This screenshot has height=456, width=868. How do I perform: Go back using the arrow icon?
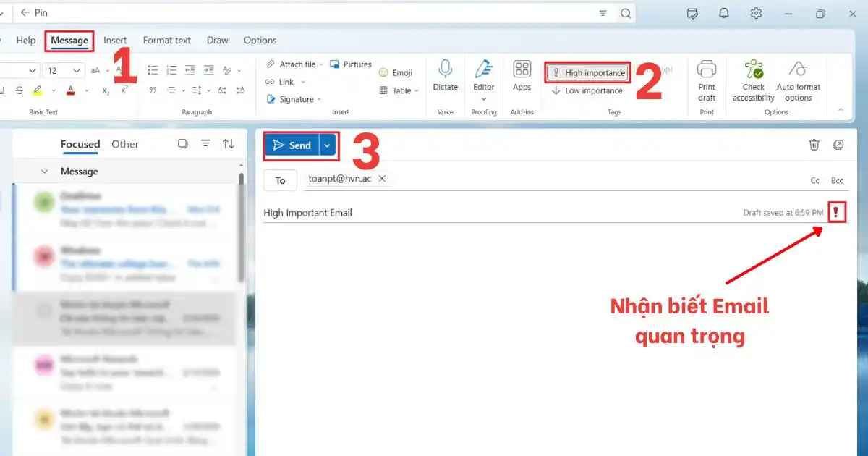tap(25, 13)
